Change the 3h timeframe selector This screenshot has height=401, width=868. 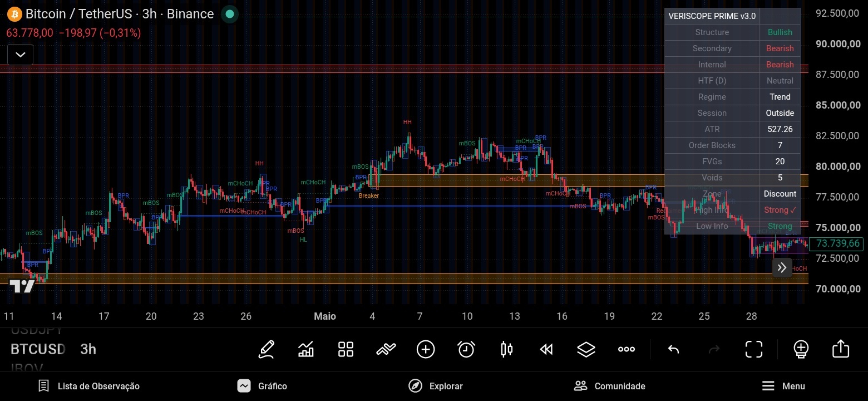[88, 349]
